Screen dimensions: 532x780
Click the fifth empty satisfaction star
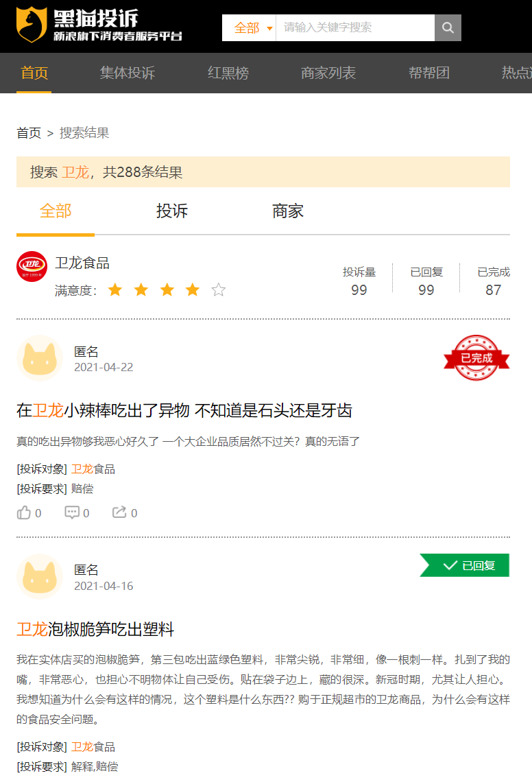[x=219, y=290]
